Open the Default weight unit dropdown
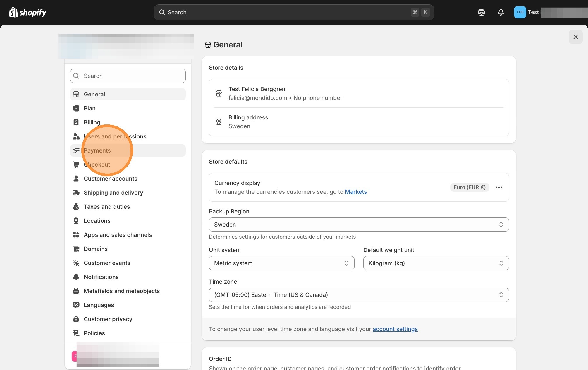 pyautogui.click(x=436, y=263)
